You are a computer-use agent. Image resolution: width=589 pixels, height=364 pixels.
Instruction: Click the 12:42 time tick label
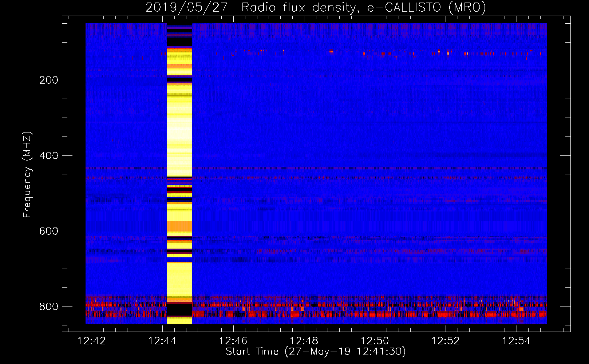point(92,341)
